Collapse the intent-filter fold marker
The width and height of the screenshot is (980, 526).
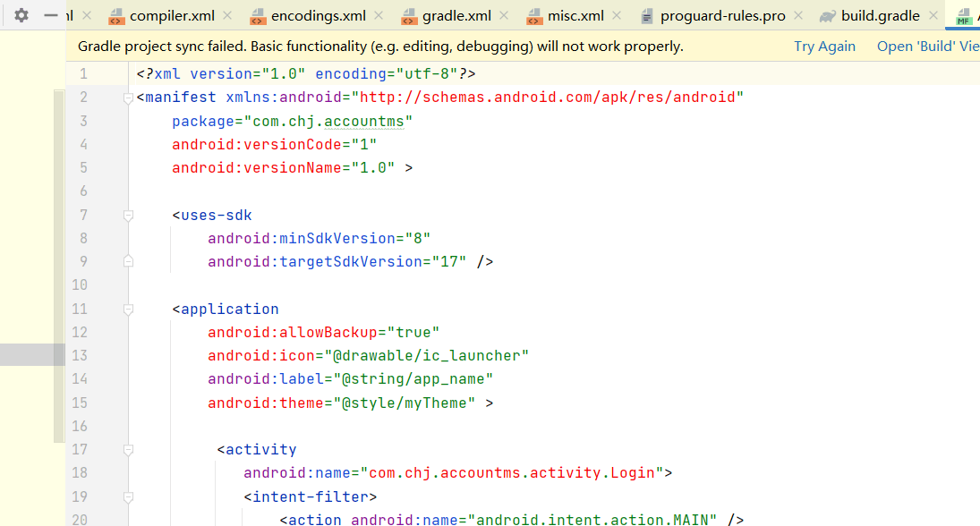(128, 497)
